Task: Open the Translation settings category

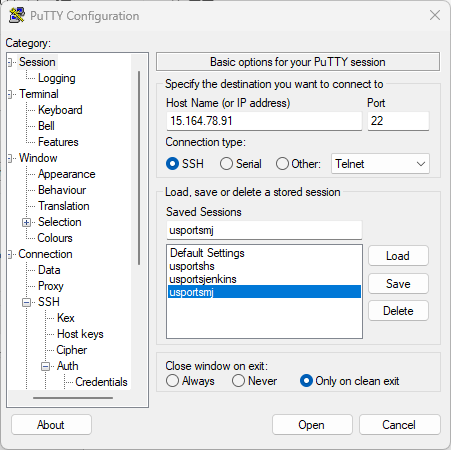Action: pos(64,206)
